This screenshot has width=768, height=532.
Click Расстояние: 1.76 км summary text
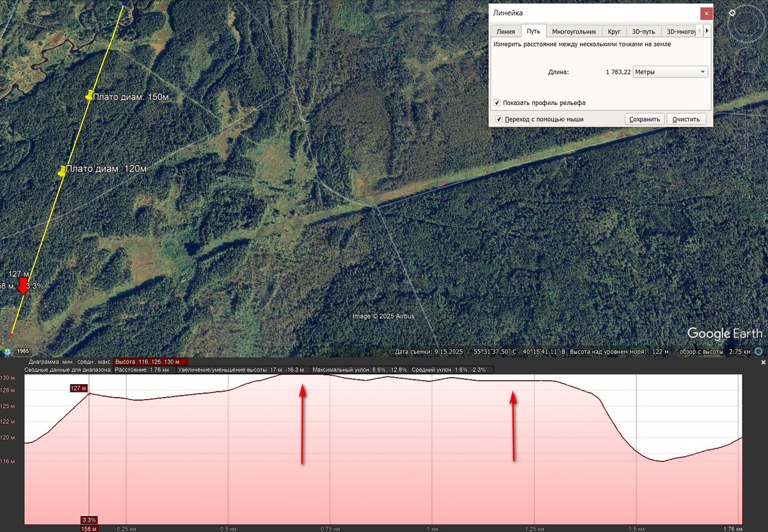(141, 369)
